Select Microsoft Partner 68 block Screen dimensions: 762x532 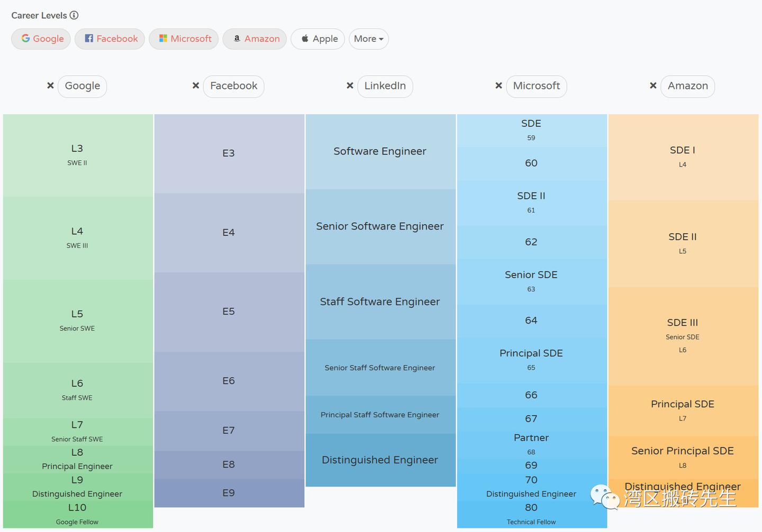(x=532, y=444)
